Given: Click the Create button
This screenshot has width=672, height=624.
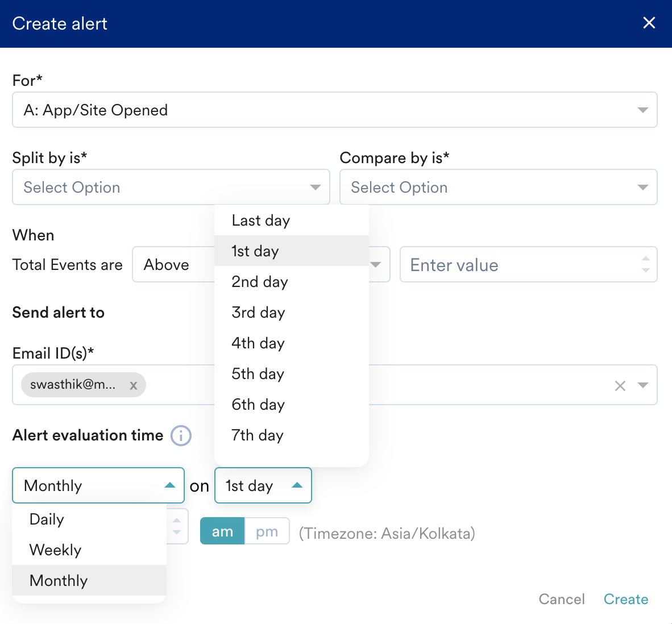Looking at the screenshot, I should 625,599.
